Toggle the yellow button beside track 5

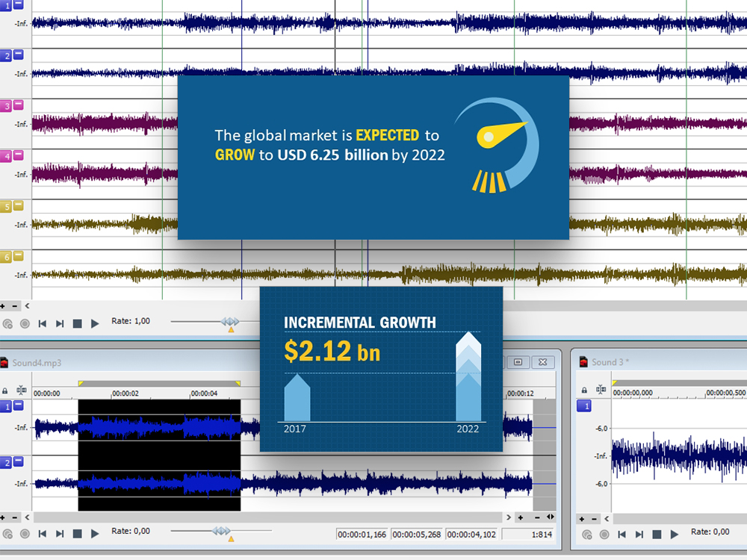click(x=17, y=205)
